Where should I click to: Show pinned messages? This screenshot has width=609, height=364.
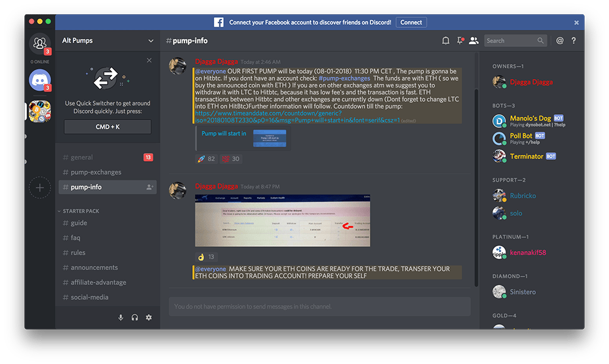(x=460, y=40)
